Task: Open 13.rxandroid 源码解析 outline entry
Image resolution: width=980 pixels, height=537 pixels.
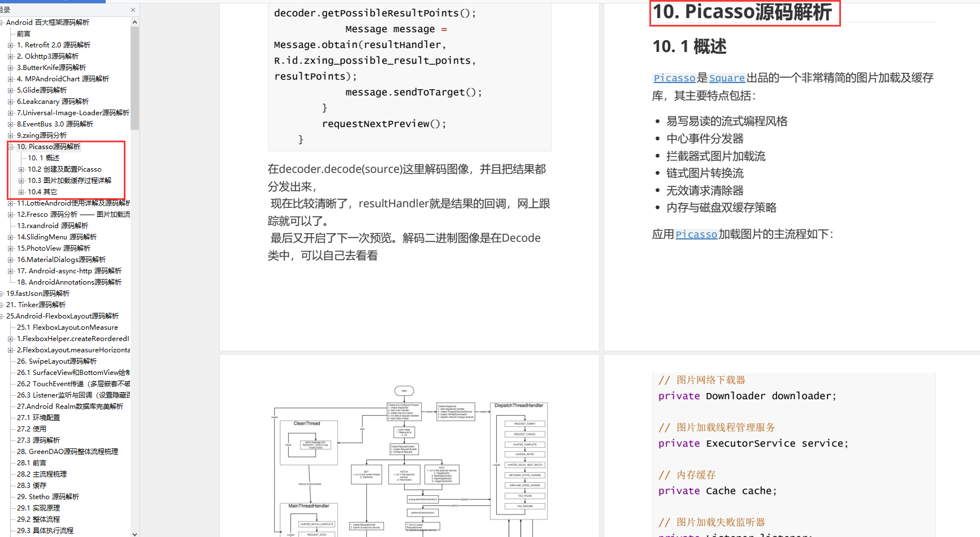Action: tap(53, 226)
